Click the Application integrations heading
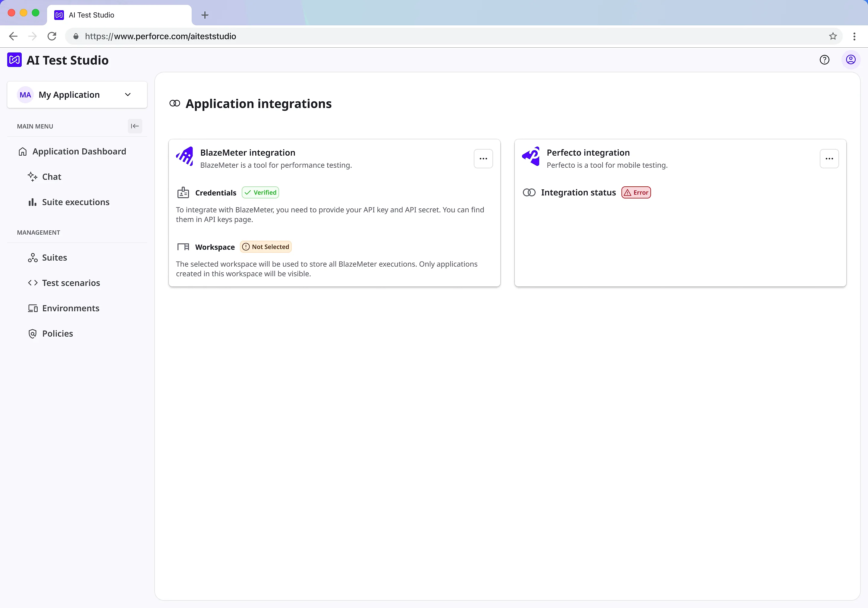The height and width of the screenshot is (608, 868). tap(258, 104)
